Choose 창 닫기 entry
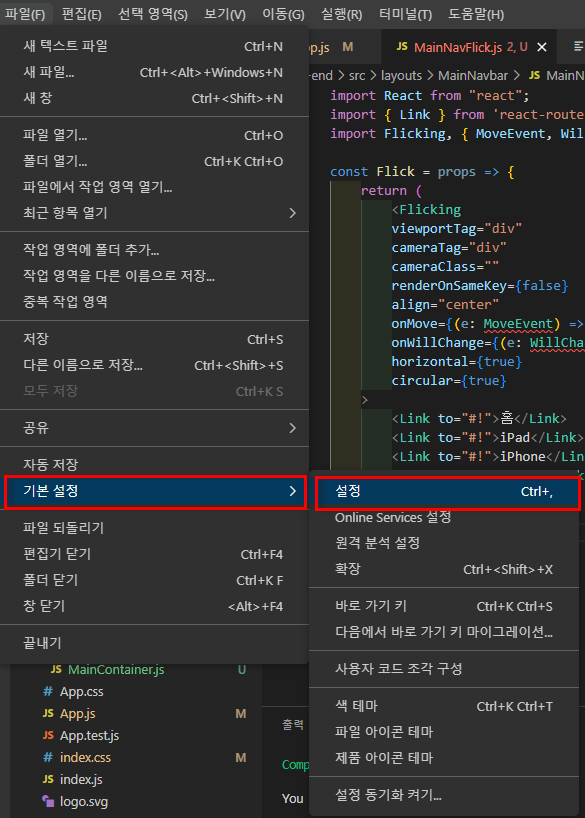This screenshot has width=585, height=818. (154, 606)
